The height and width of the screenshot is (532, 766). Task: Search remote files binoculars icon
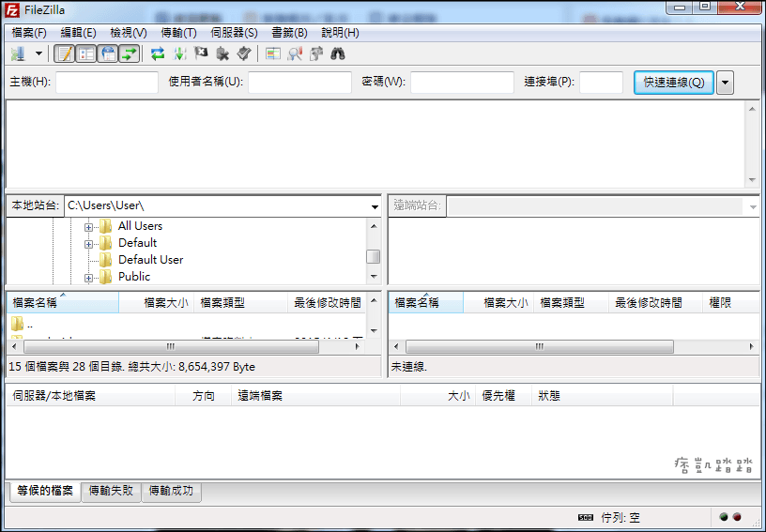338,53
